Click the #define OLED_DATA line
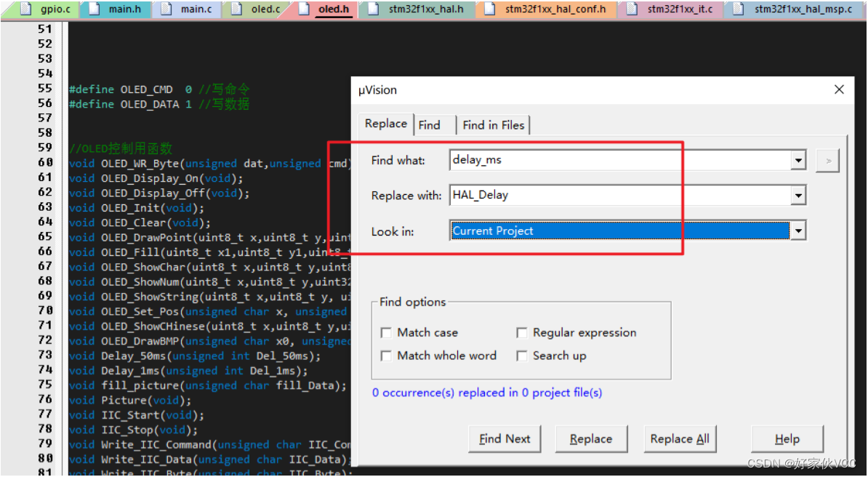Screen dimensions: 868x477 pos(159,104)
